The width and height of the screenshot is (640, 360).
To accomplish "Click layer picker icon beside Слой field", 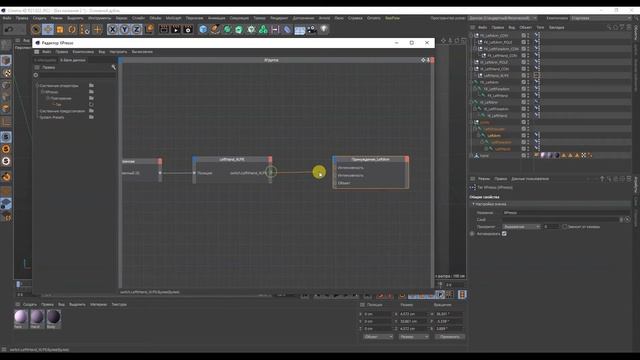I will coord(628,220).
